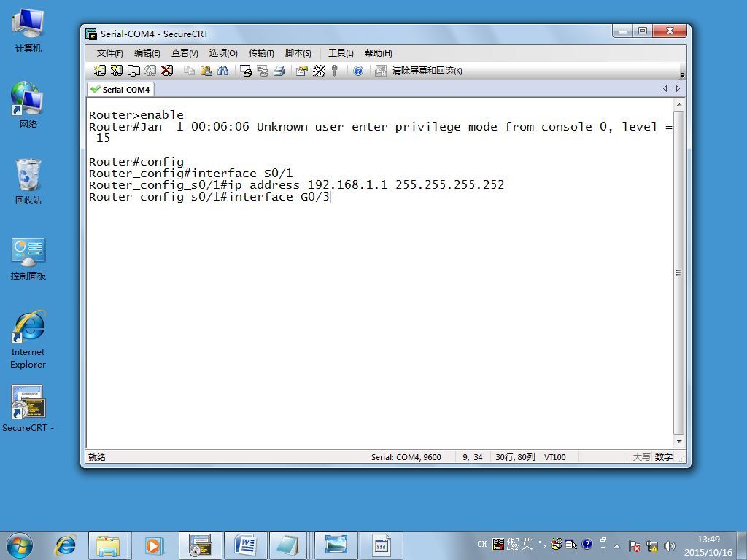This screenshot has height=560, width=747.
Task: Click the blue Help question mark icon
Action: tap(357, 71)
